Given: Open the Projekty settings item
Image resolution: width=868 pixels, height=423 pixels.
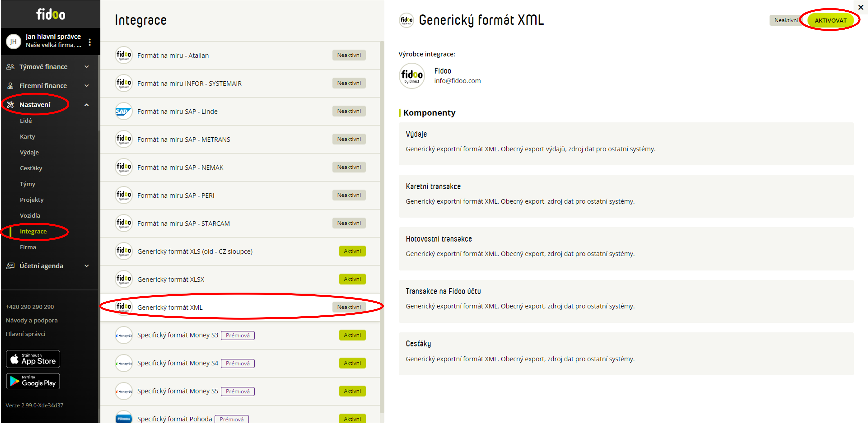Looking at the screenshot, I should coord(32,200).
